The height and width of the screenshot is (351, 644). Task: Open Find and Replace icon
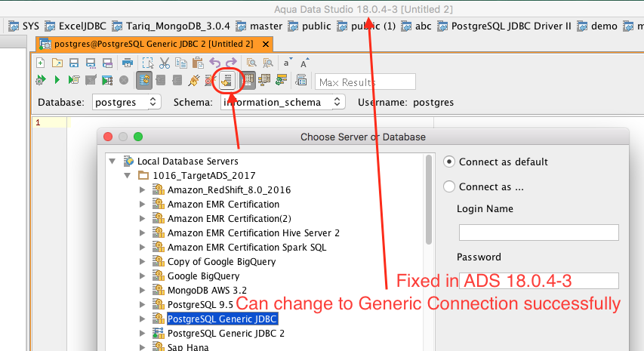268,63
